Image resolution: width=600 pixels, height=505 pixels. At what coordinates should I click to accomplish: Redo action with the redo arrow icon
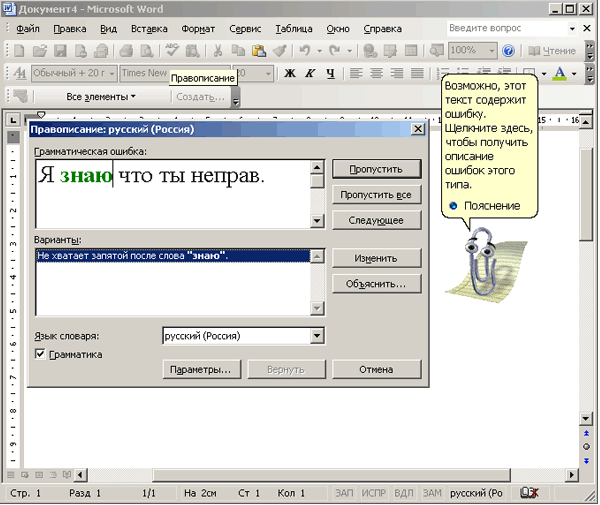335,50
